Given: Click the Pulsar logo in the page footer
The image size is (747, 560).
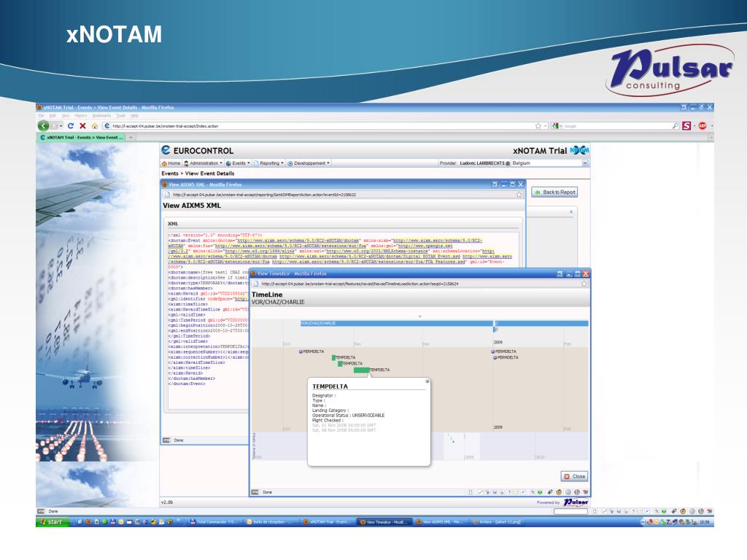Looking at the screenshot, I should click(576, 502).
